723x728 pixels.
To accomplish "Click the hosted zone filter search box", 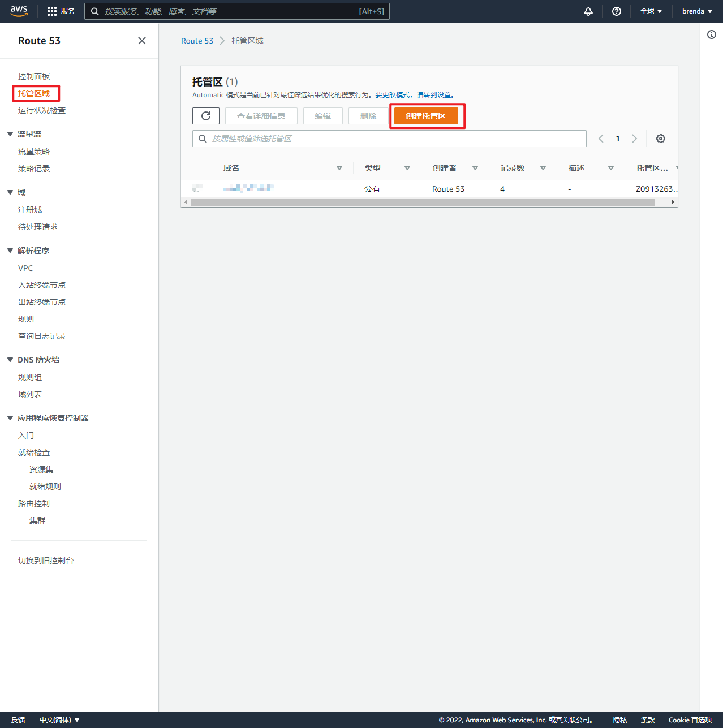I will [389, 139].
